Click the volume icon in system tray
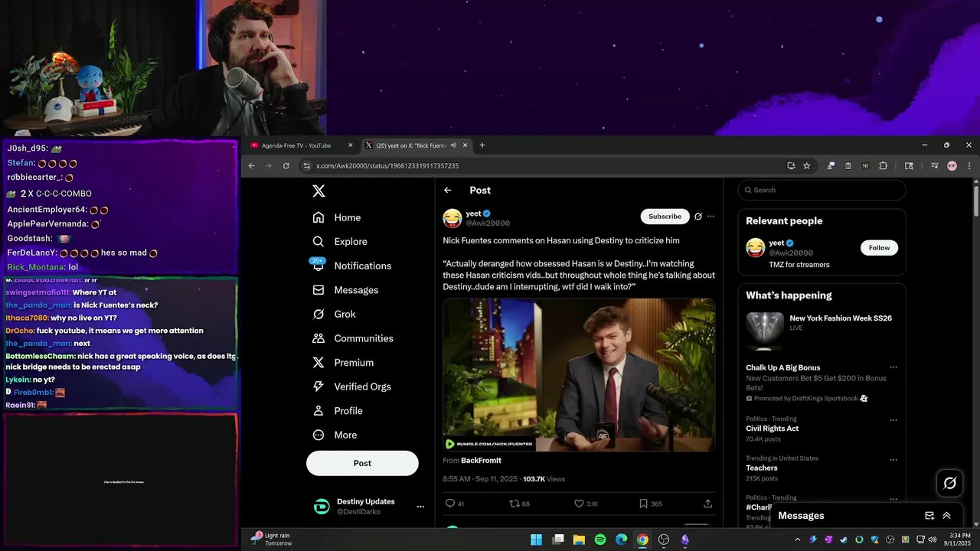 [x=932, y=540]
